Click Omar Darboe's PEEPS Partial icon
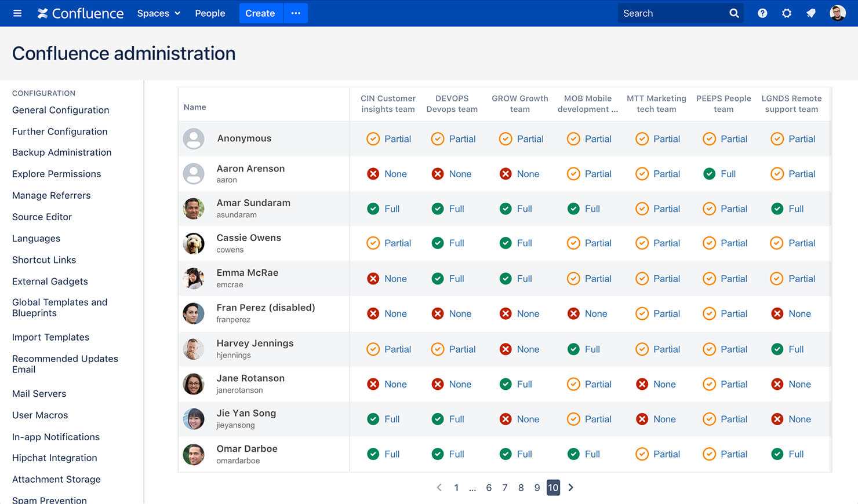Viewport: 858px width, 504px height. point(709,454)
